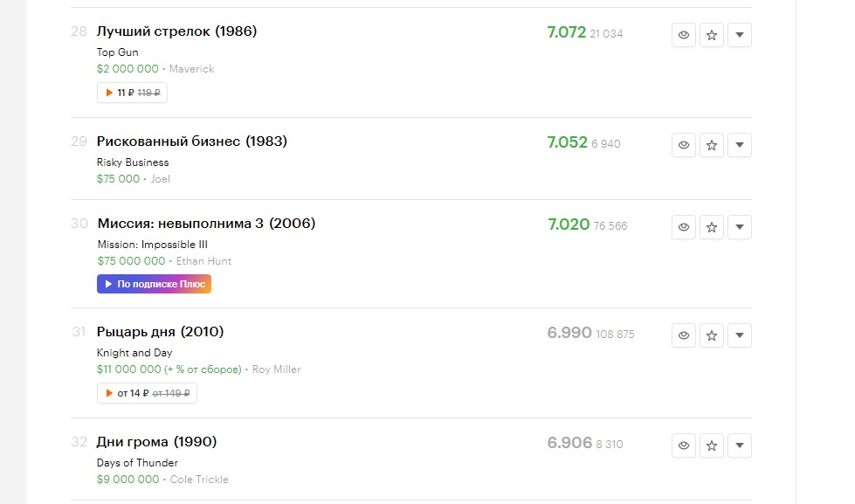
Task: Expand the dropdown arrow for Risky Business
Action: tap(740, 145)
